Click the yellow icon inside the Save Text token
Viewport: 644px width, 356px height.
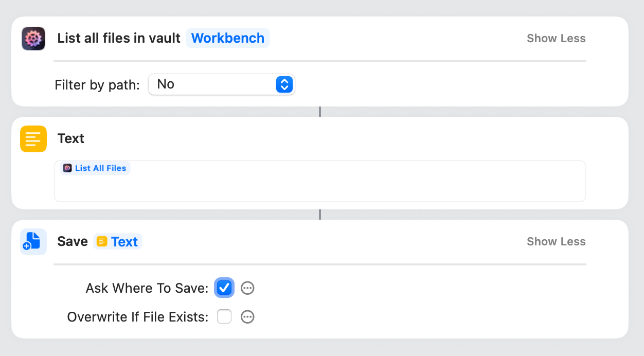[x=102, y=242]
